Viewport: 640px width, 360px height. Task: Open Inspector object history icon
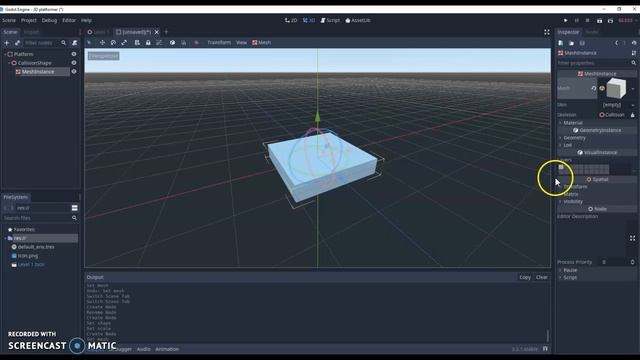634,43
